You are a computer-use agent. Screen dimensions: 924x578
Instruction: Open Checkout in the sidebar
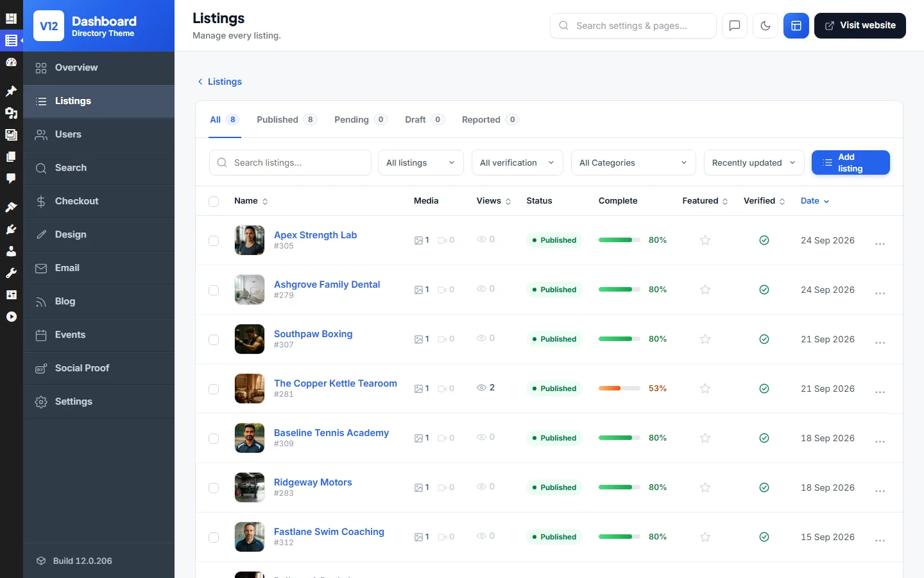click(99, 201)
